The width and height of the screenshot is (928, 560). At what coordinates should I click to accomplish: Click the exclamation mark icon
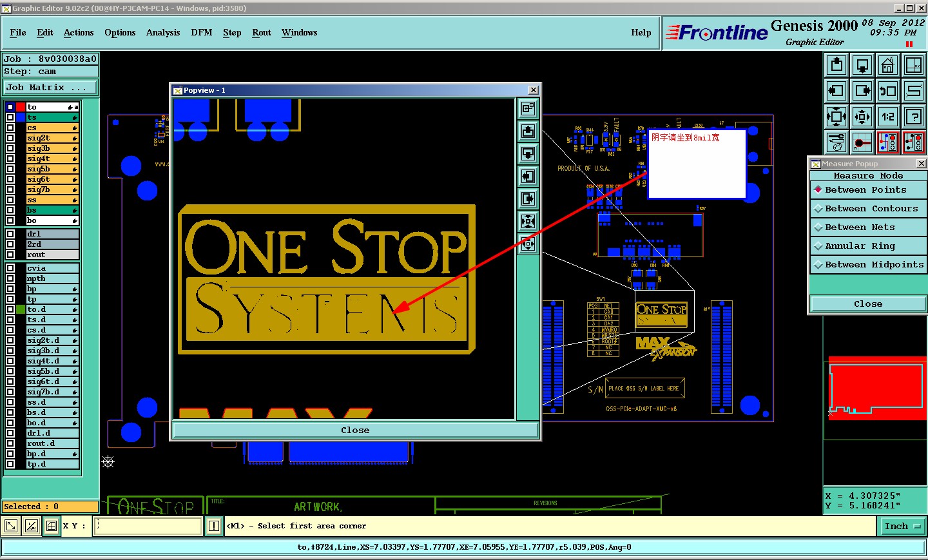click(x=214, y=526)
